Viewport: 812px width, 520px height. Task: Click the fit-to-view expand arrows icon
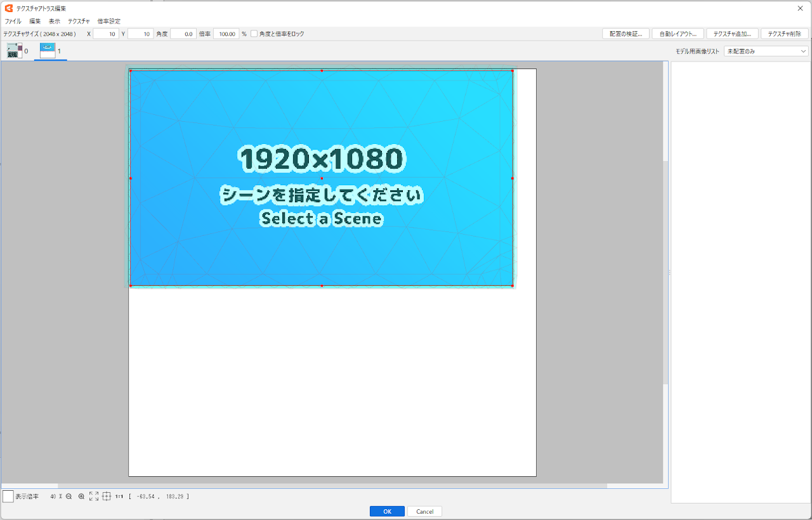coord(94,497)
